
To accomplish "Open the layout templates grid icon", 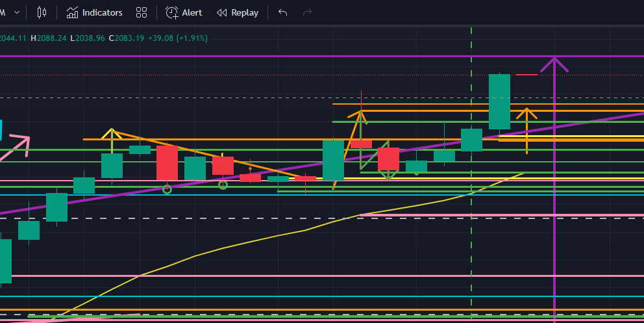I will [x=142, y=12].
